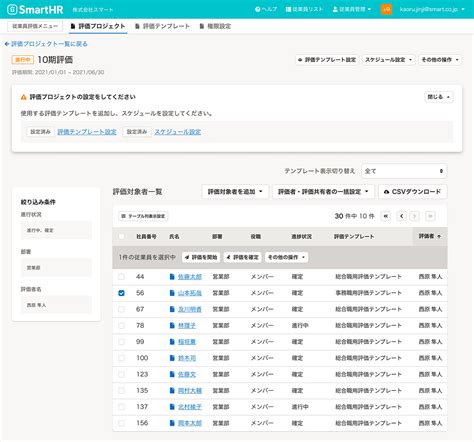
Task: Jump to the first page of results
Action: pos(386,216)
